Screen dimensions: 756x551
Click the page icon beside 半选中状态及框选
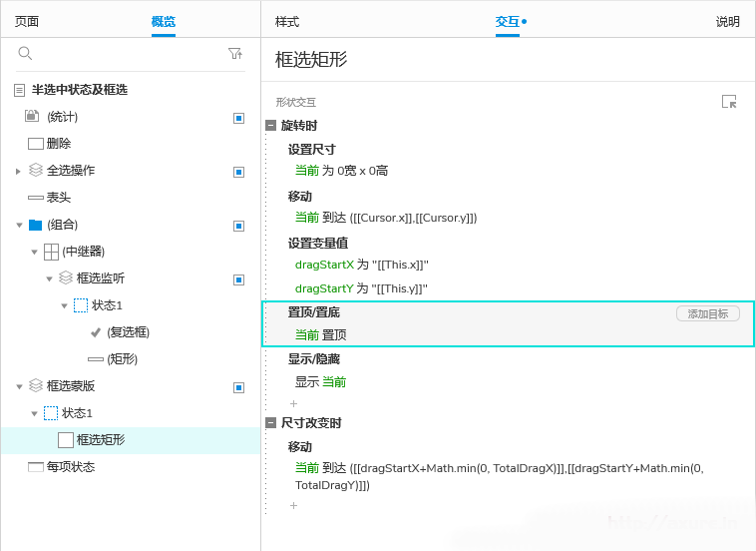pos(19,90)
